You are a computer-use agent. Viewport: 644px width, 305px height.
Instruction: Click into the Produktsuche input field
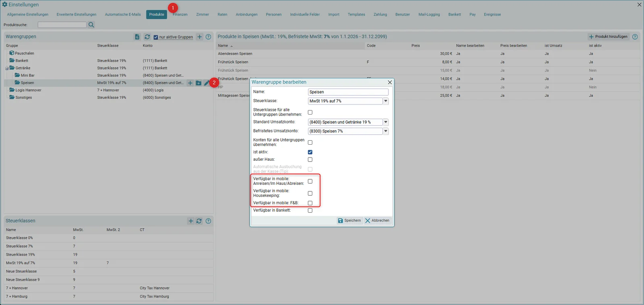62,25
